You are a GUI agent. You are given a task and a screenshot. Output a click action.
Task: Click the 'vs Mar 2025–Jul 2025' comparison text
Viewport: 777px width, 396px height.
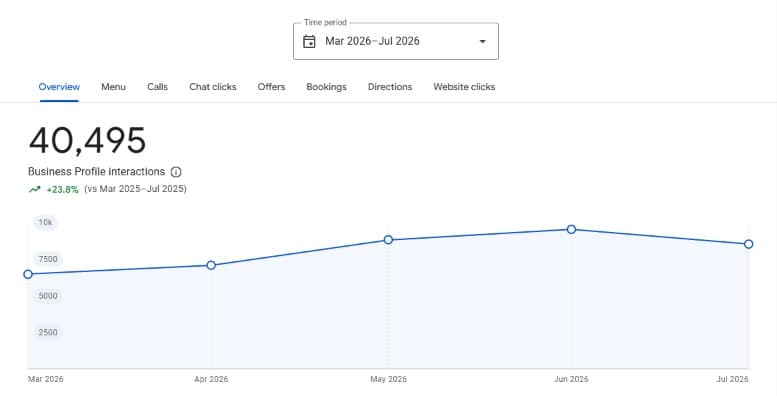click(x=135, y=189)
